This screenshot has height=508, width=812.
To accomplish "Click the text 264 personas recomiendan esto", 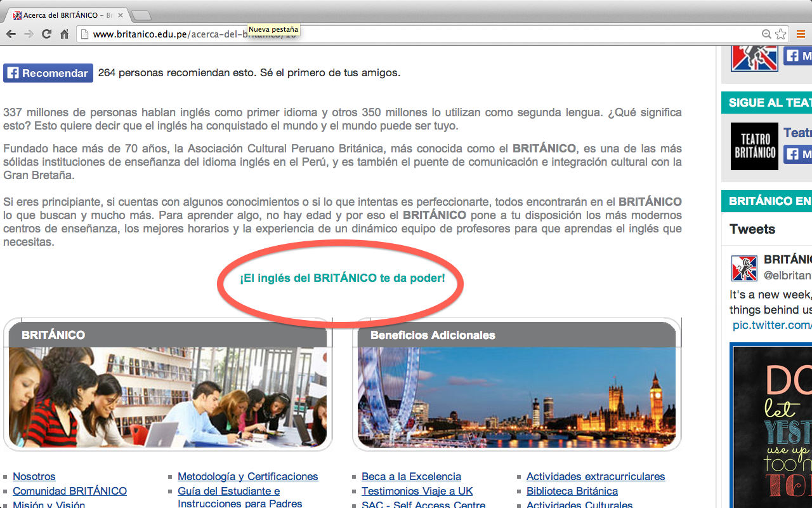I will [177, 73].
